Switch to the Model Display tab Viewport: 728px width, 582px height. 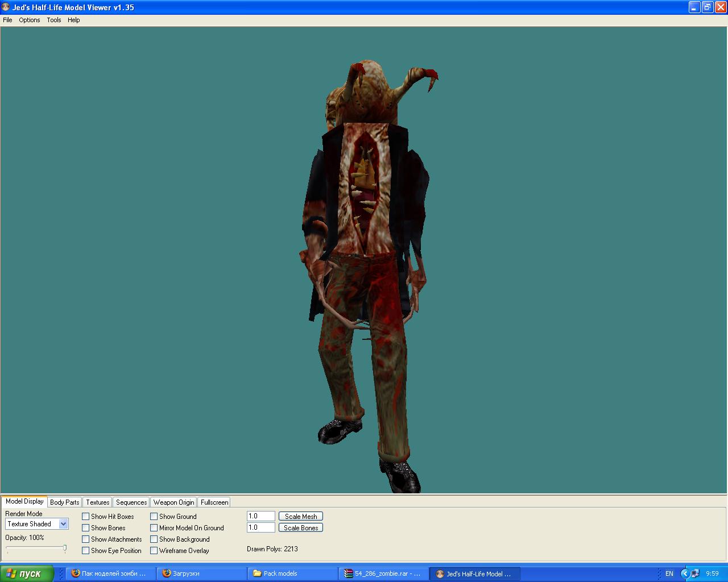24,501
